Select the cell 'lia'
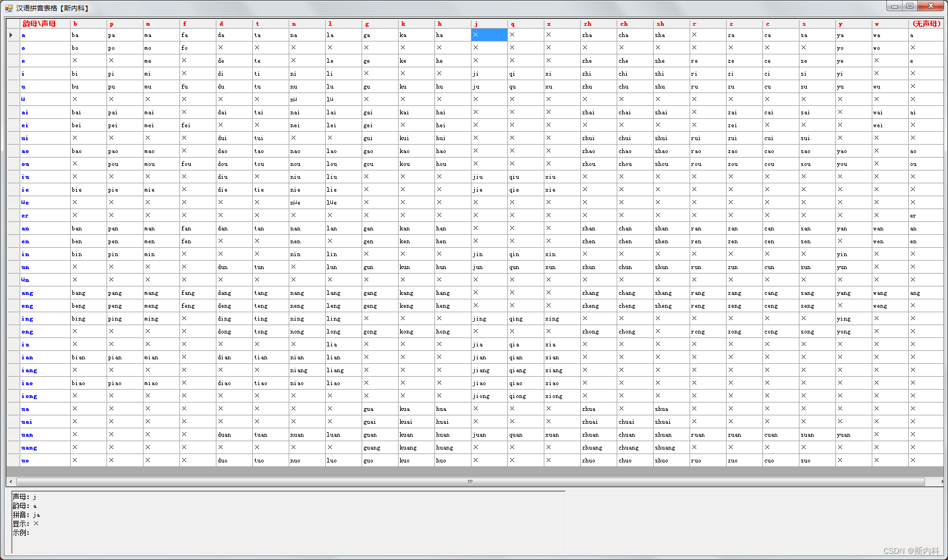 (344, 344)
